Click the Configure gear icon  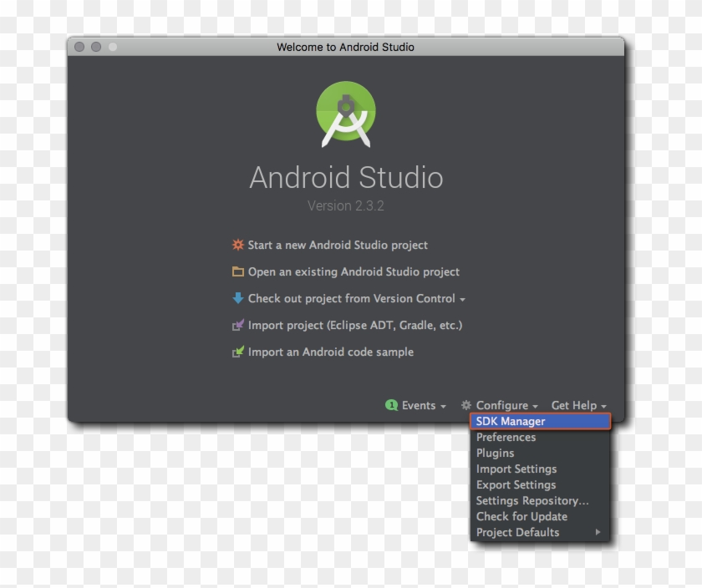pos(466,405)
